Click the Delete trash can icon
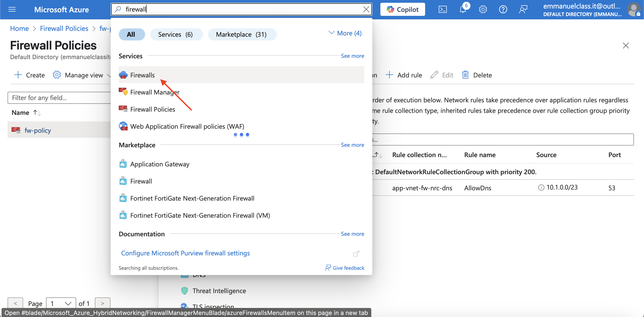644x317 pixels. 465,75
